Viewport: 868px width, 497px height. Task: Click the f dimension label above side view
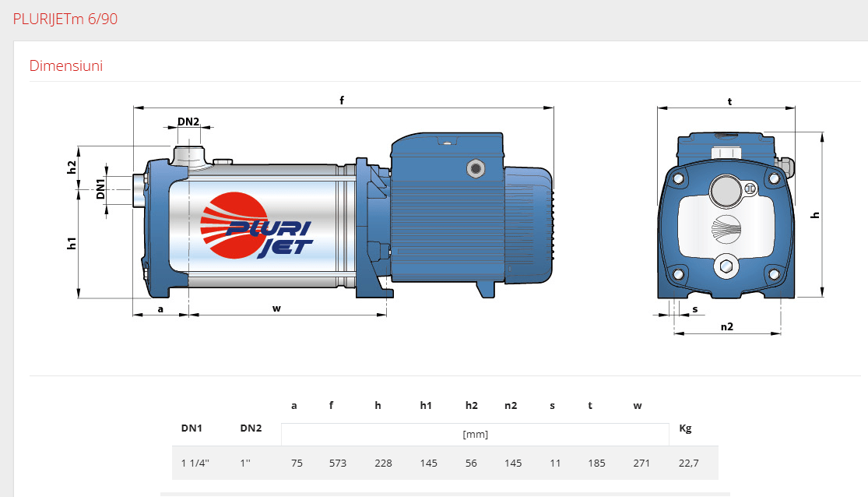[x=341, y=100]
